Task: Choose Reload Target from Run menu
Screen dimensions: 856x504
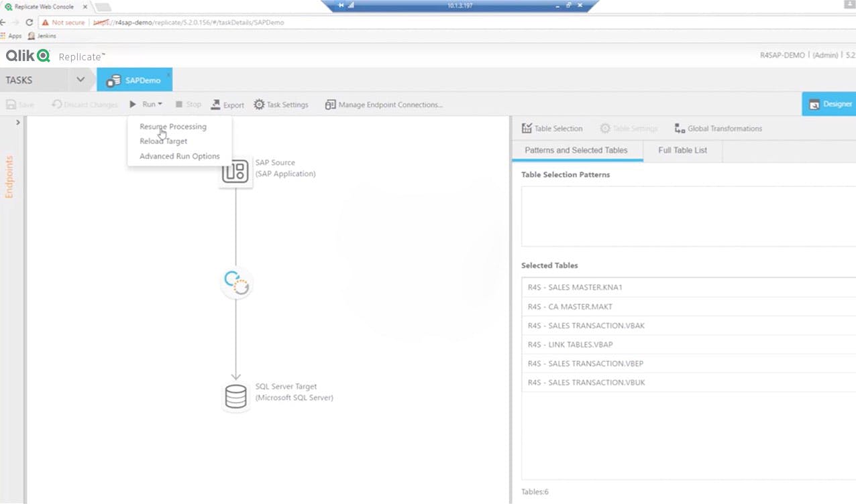Action: (x=164, y=141)
